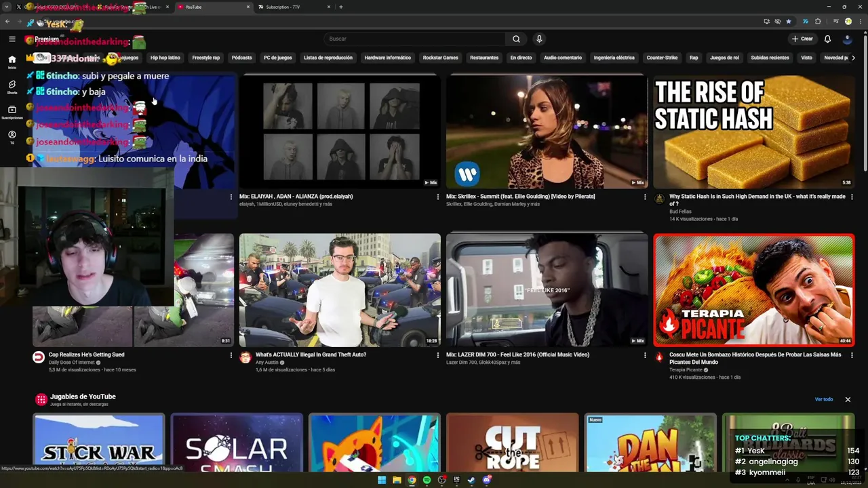Select the Audio comentario chip

pyautogui.click(x=563, y=58)
